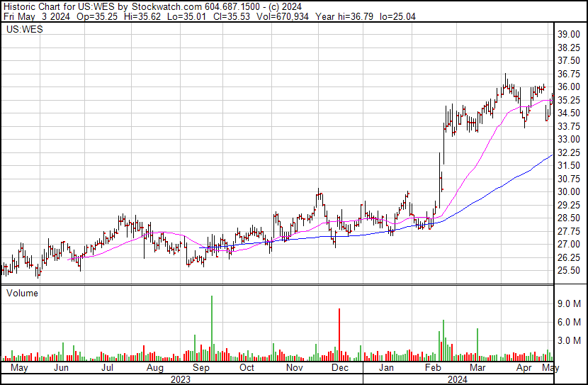The width and height of the screenshot is (588, 385).
Task: Click the 3.0 M volume axis label
Action: (570, 340)
